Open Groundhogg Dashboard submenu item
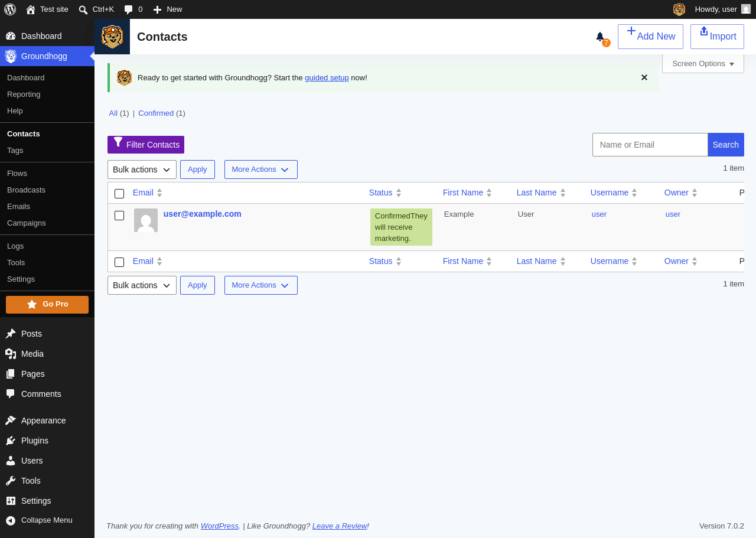This screenshot has width=756, height=538. pos(47,78)
